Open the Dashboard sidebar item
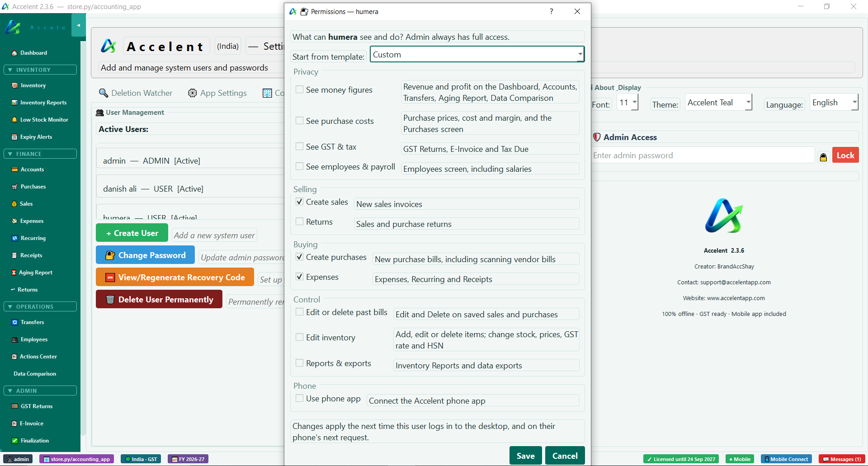The height and width of the screenshot is (466, 868). tap(29, 53)
